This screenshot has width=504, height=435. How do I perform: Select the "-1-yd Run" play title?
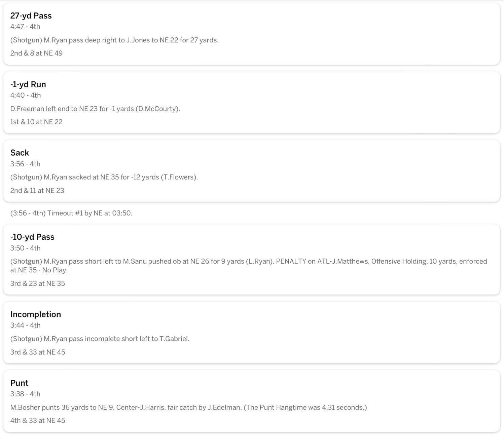pos(28,85)
